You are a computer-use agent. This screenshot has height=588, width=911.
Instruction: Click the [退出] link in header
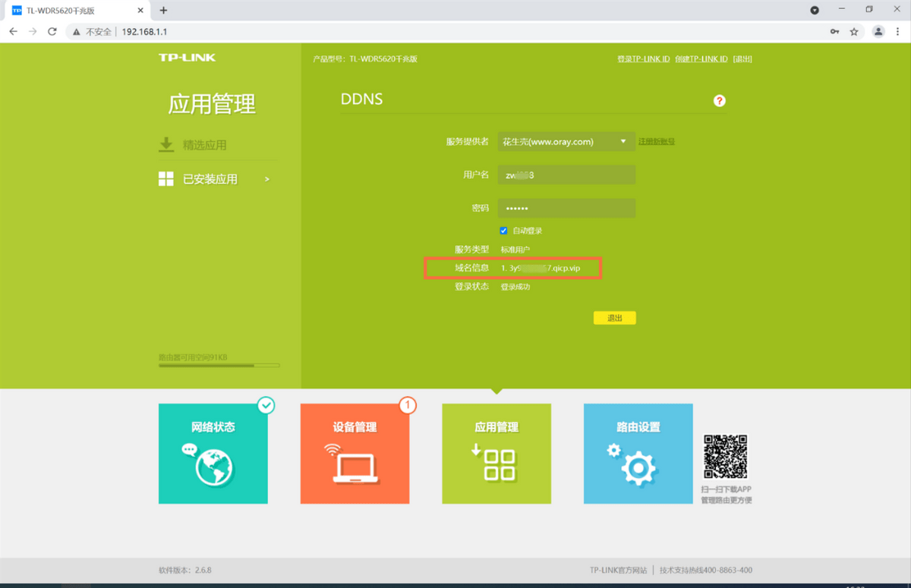(x=742, y=58)
